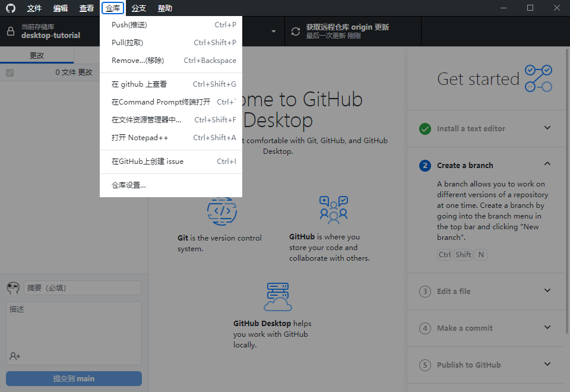The image size is (570, 392).
Task: Click the Get started branch graphic icon
Action: tap(539, 78)
